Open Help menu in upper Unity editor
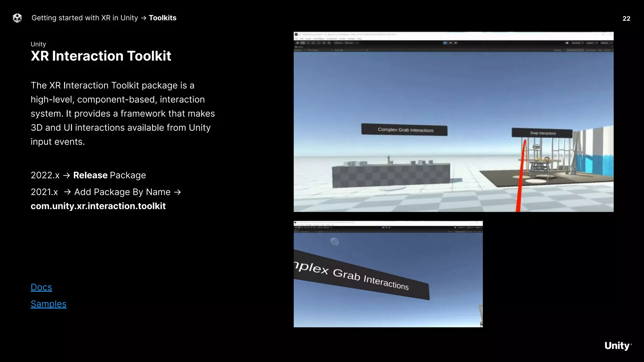 pyautogui.click(x=359, y=39)
